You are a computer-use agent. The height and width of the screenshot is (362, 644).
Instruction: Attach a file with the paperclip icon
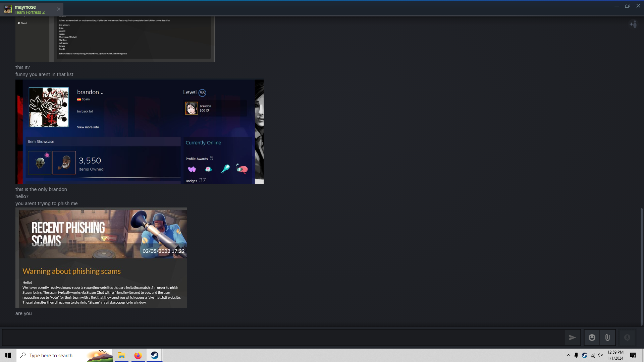607,338
